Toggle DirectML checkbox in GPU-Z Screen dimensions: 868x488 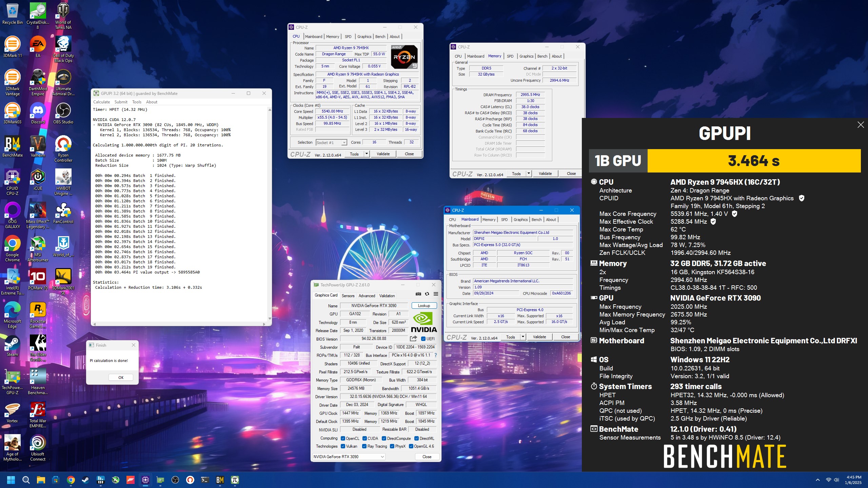416,439
